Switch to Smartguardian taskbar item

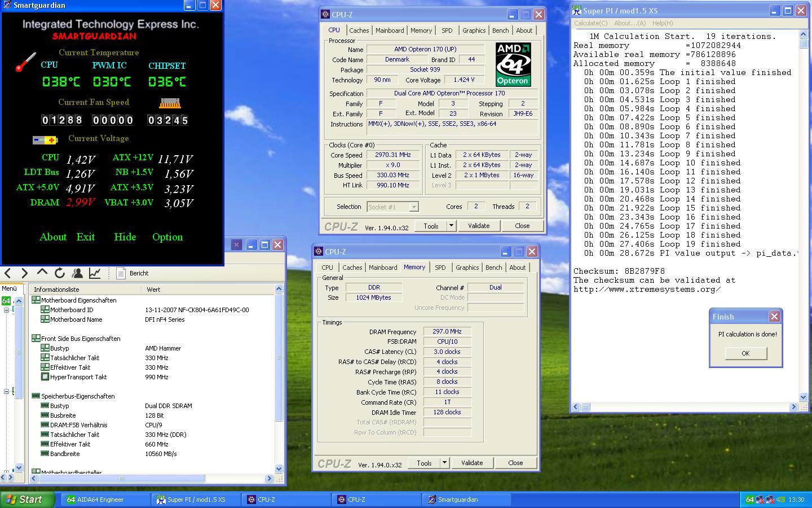point(467,500)
